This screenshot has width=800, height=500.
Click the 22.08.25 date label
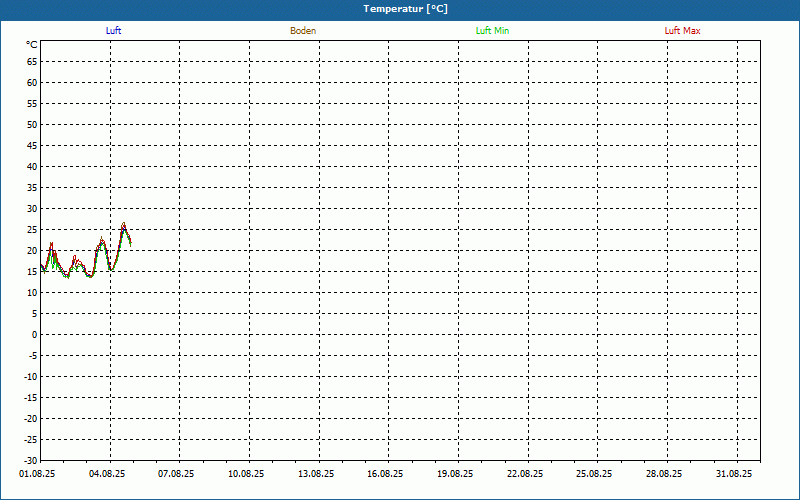(525, 474)
